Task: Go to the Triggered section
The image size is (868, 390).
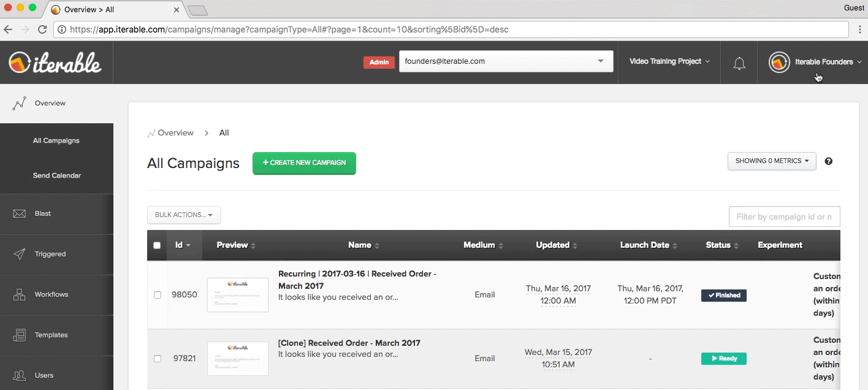Action: [56, 254]
